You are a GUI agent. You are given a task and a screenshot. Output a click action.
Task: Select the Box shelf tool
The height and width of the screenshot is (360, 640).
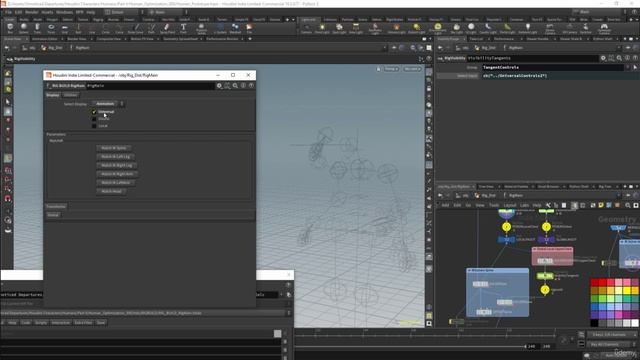(10, 28)
